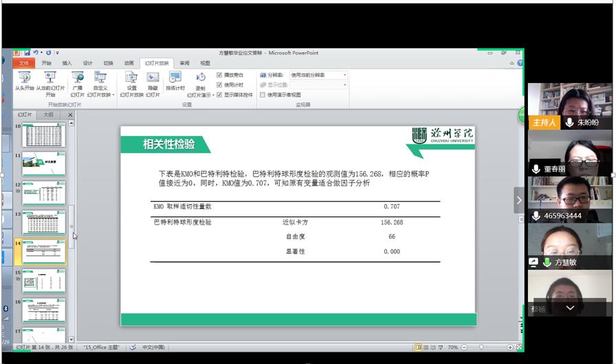The width and height of the screenshot is (616, 364).
Task: Open the Resolution (分辨率) dropdown
Action: (x=345, y=75)
